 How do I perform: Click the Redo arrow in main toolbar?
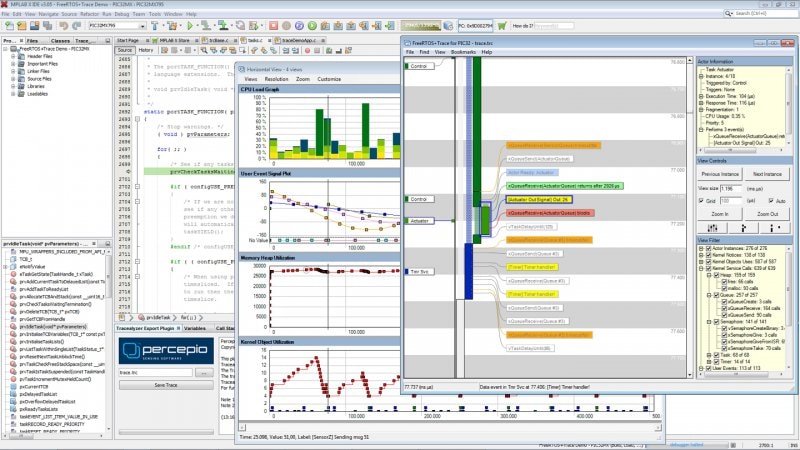77,26
